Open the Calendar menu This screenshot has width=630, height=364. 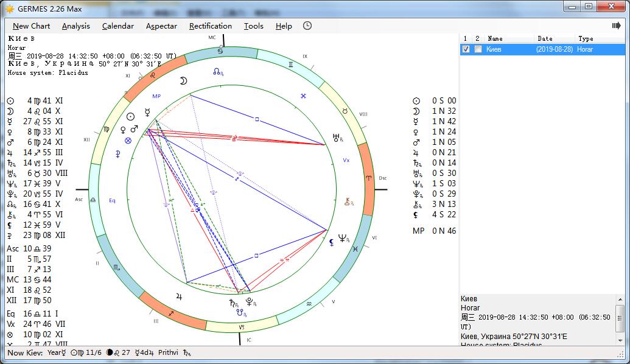(117, 26)
